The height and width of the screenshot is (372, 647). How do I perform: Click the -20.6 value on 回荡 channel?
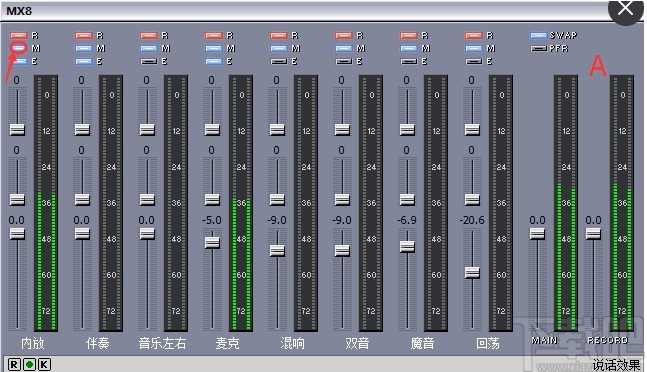(x=472, y=220)
